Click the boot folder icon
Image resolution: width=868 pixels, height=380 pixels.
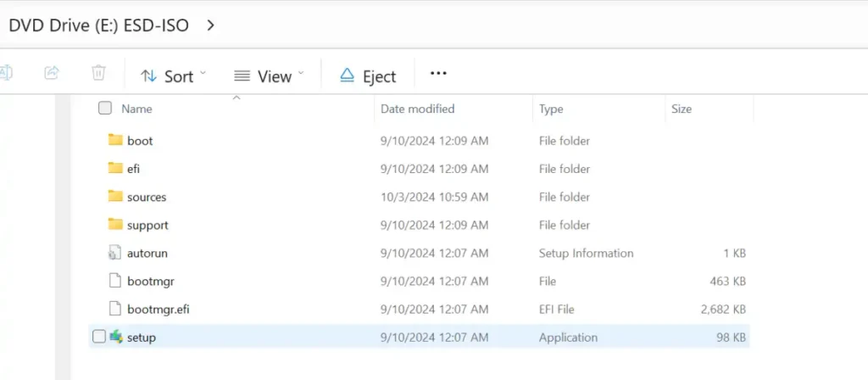pyautogui.click(x=115, y=140)
